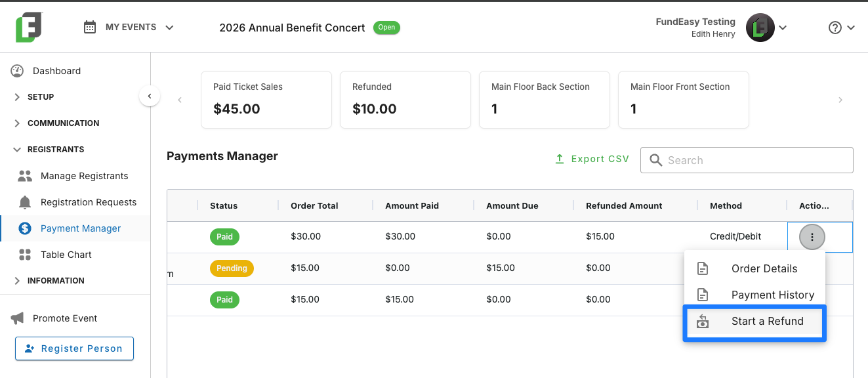
Task: Click the carousel left arrow next to summary cards
Action: click(x=180, y=100)
